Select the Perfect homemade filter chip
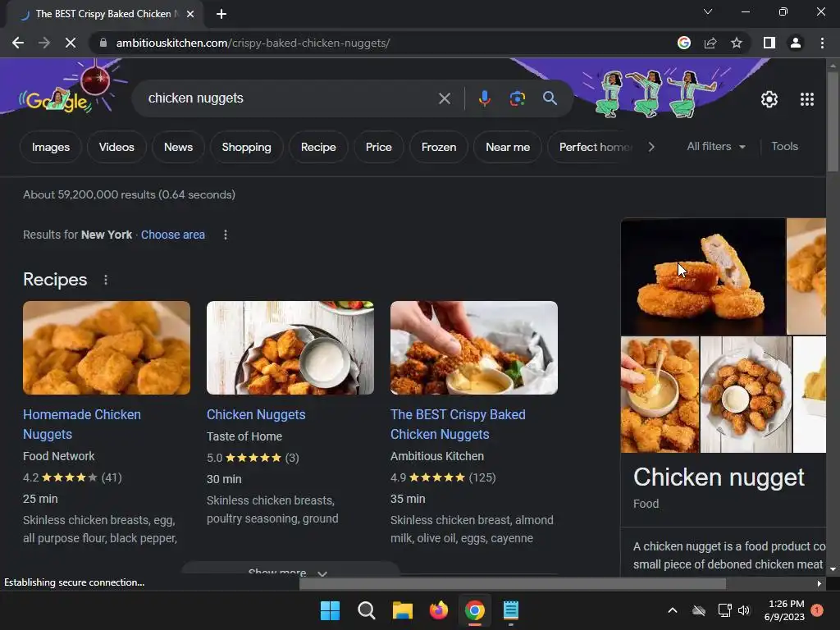 coord(592,147)
